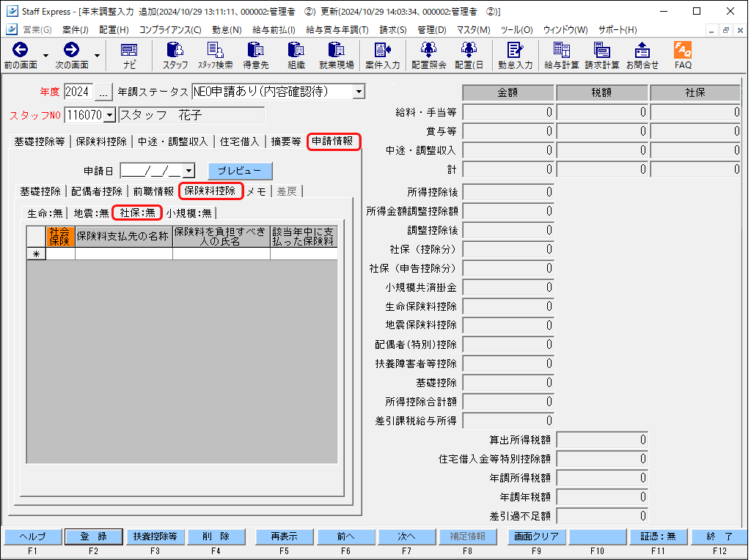Click the 登録 F2 button

tap(93, 537)
